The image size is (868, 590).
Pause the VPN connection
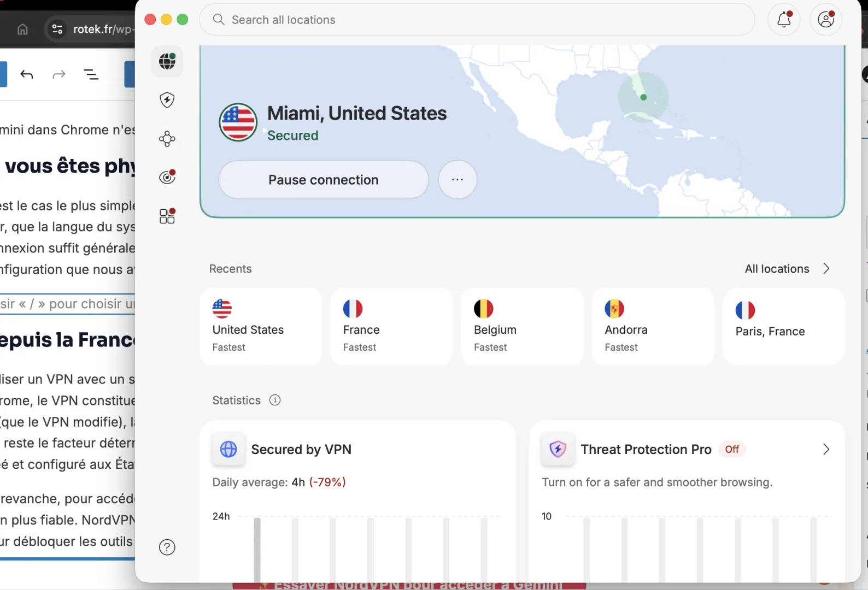point(324,180)
